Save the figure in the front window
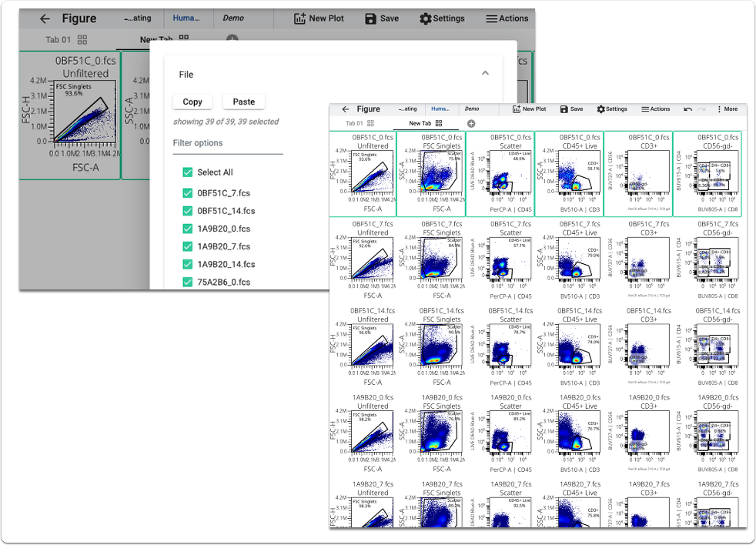 pyautogui.click(x=571, y=109)
